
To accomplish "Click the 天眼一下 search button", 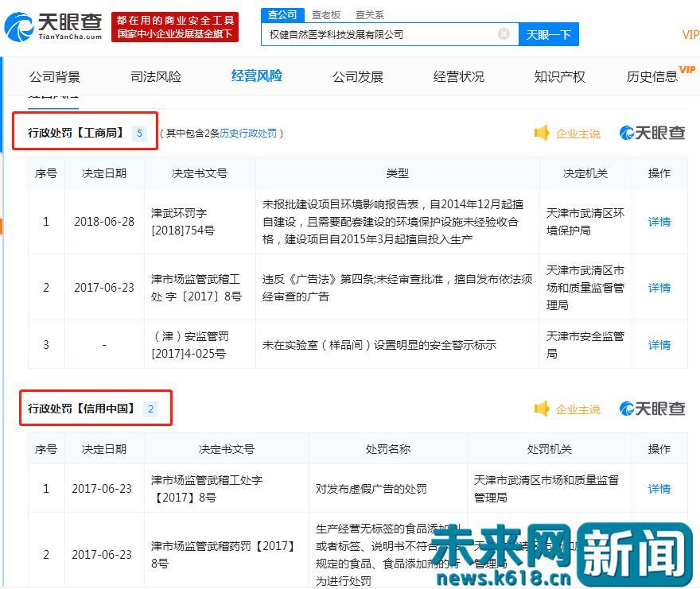I will click(x=549, y=34).
